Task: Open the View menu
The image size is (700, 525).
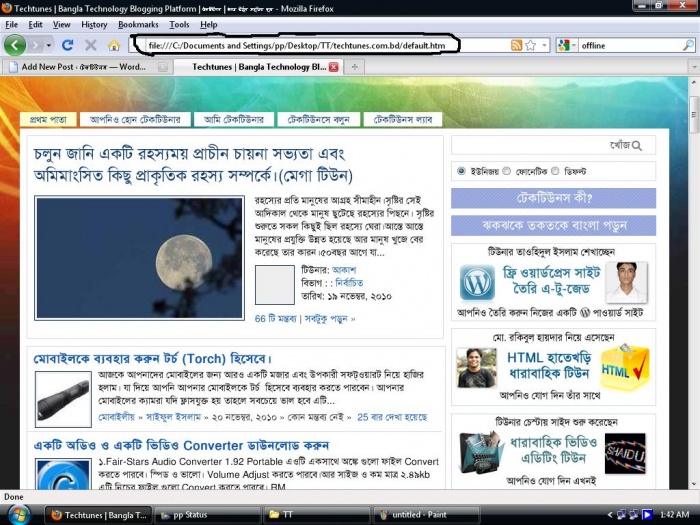Action: 62,25
